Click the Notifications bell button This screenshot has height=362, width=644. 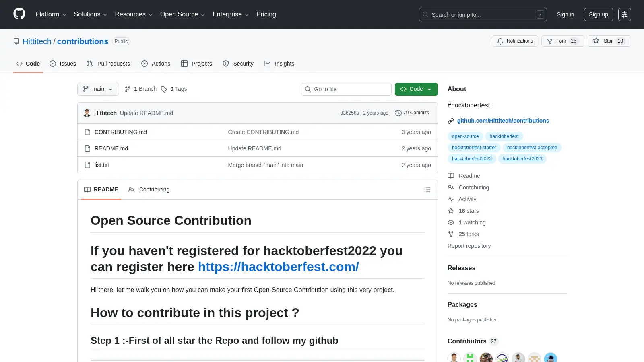(515, 41)
